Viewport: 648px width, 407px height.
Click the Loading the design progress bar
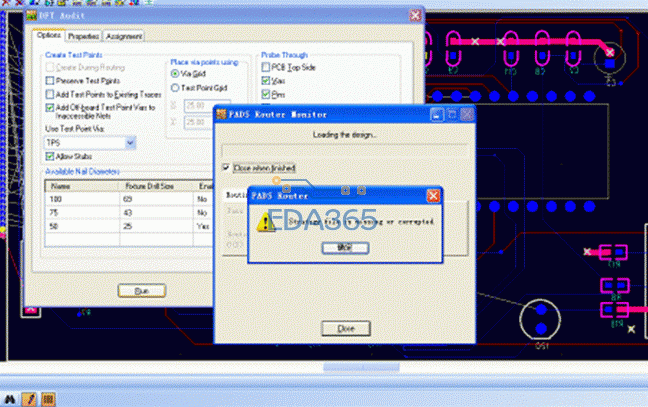[x=345, y=150]
